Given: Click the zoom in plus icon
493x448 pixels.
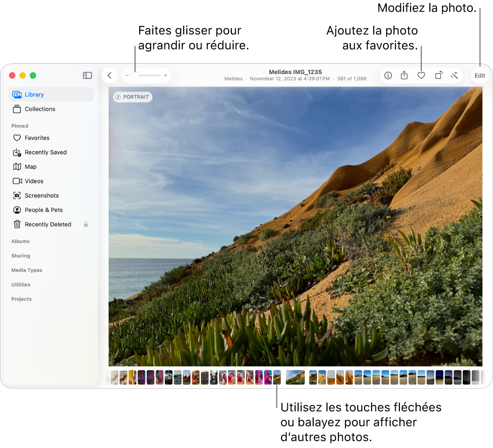Looking at the screenshot, I should (165, 75).
